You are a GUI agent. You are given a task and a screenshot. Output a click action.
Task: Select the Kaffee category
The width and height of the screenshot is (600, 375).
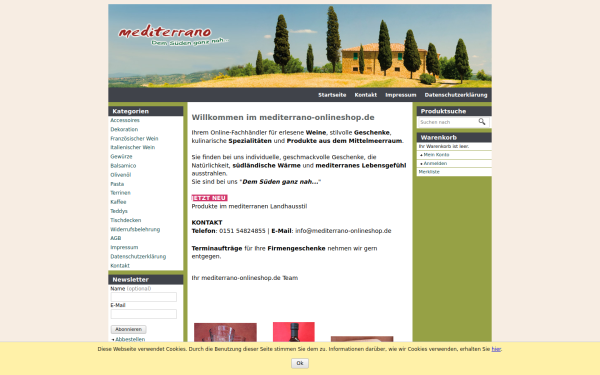pos(118,202)
